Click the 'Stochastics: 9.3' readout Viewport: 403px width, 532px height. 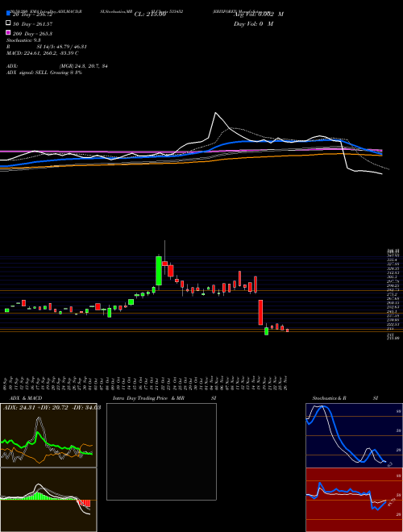(23, 40)
